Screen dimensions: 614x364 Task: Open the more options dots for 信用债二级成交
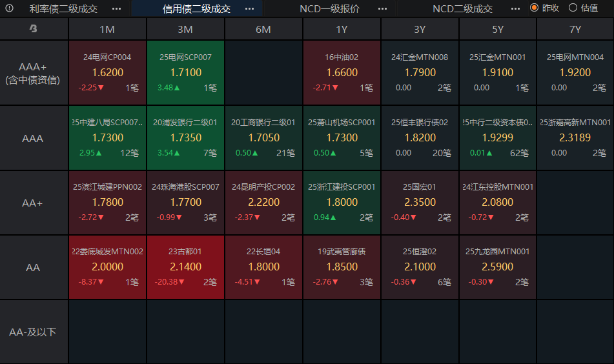(x=249, y=8)
